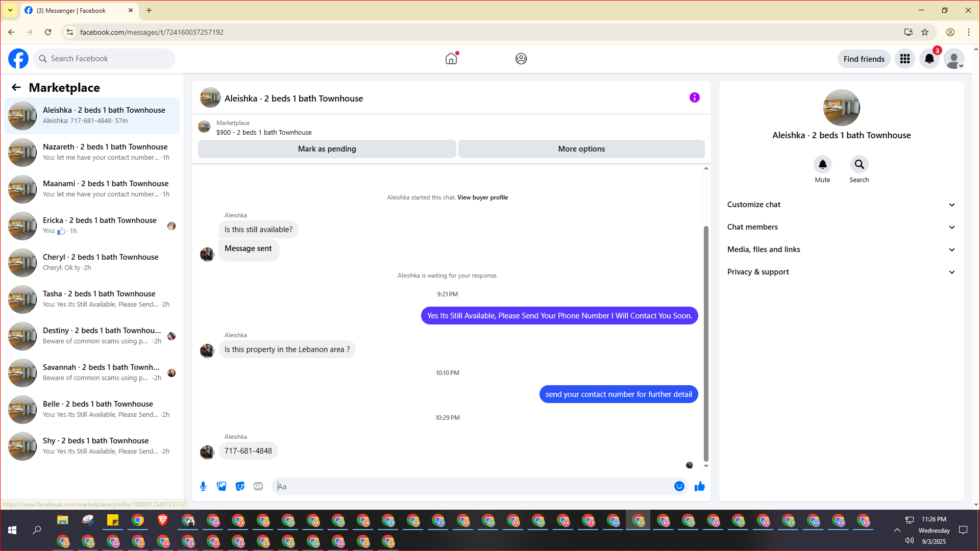Open Belle's townhouse conversation
Viewport: 980px width, 551px height.
point(92,409)
